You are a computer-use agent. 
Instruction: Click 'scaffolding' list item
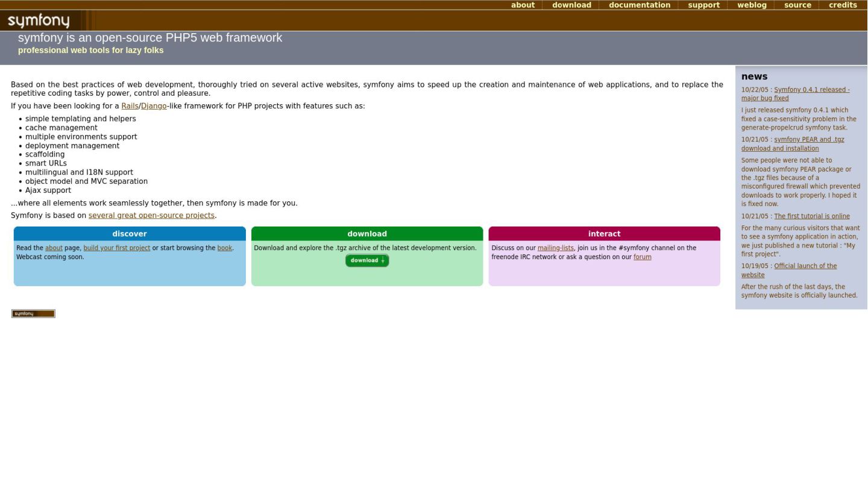click(45, 154)
